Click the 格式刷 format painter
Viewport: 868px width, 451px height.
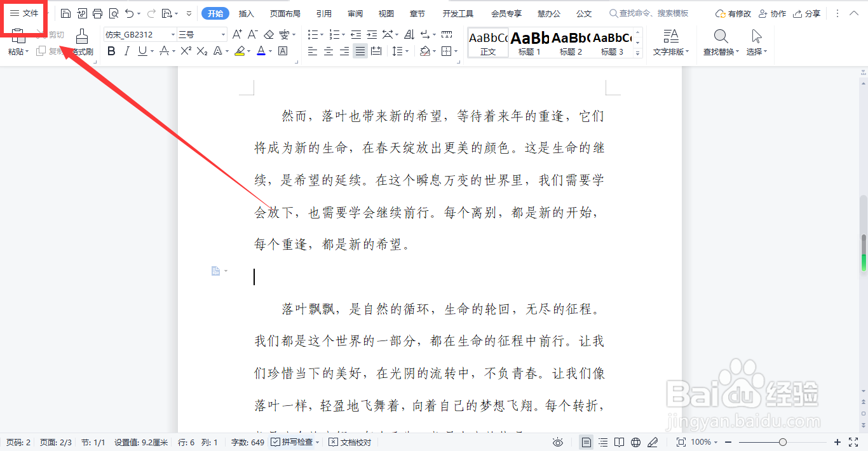coord(82,43)
